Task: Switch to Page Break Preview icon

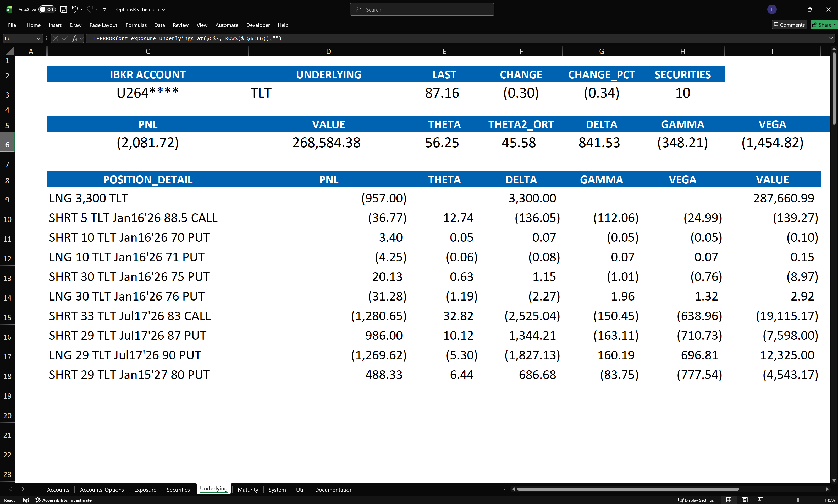Action: (x=760, y=500)
